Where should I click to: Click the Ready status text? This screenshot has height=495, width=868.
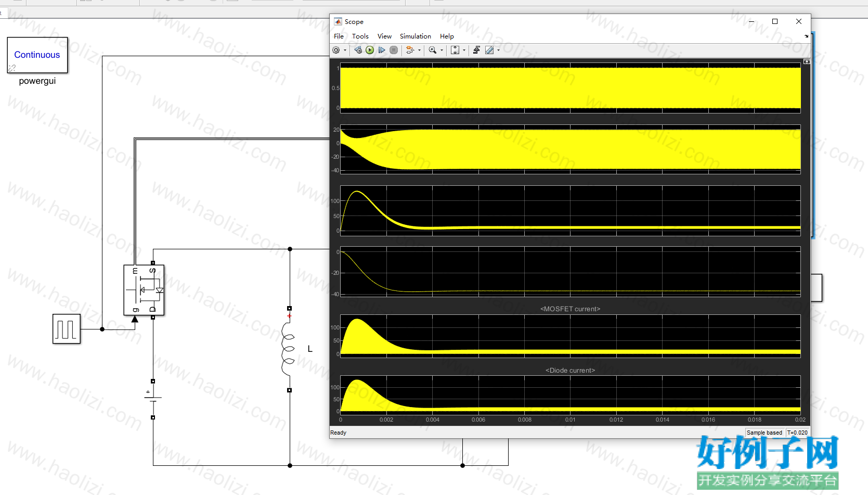pos(338,433)
